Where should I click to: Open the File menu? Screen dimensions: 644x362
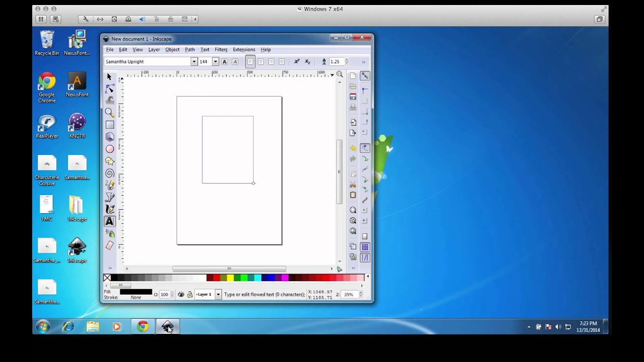(x=110, y=50)
